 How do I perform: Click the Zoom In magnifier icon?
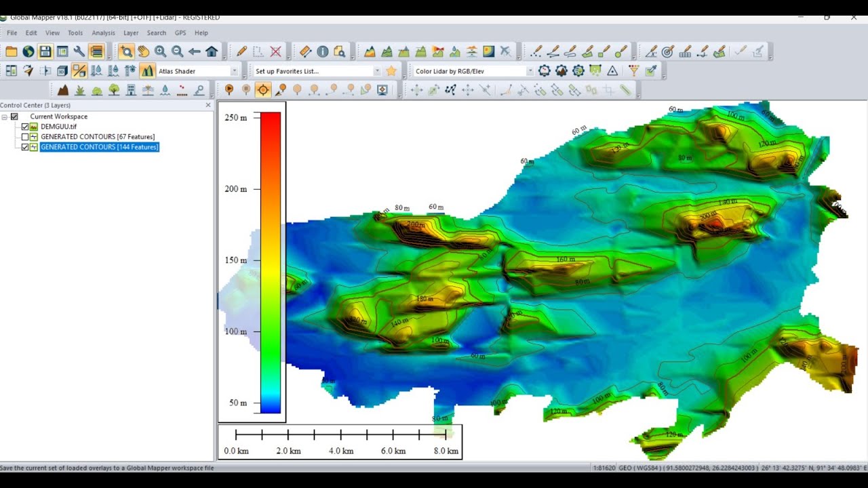160,52
